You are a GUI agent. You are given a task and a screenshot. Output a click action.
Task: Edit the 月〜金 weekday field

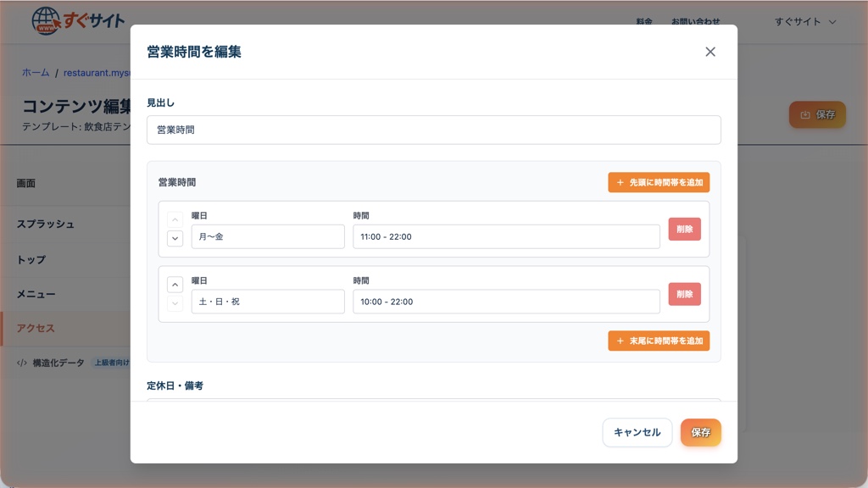click(x=268, y=237)
